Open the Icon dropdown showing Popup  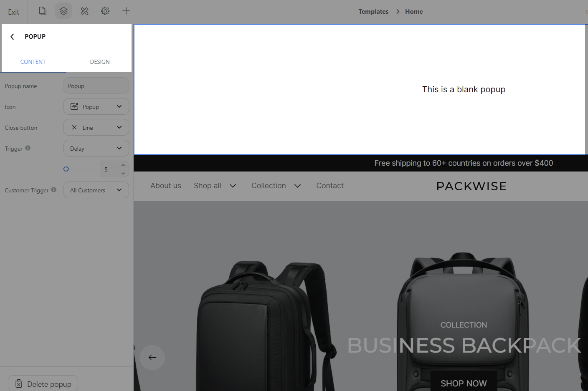[x=96, y=106]
